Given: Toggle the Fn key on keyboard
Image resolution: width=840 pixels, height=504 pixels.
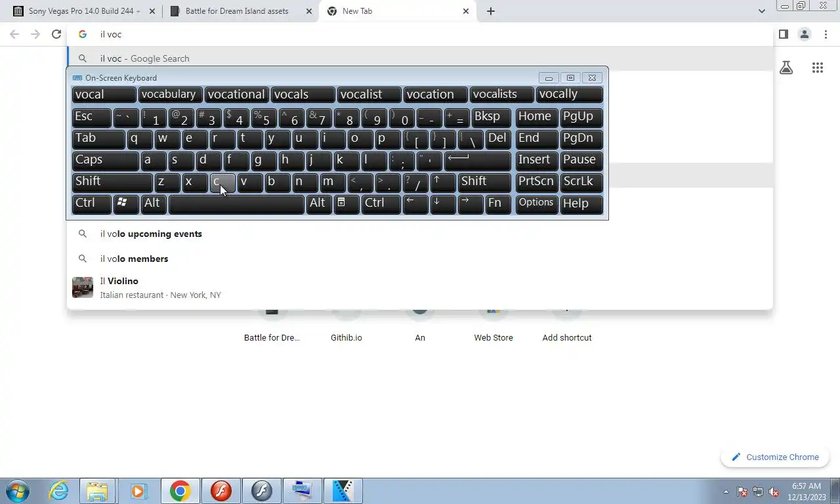Looking at the screenshot, I should tap(498, 204).
